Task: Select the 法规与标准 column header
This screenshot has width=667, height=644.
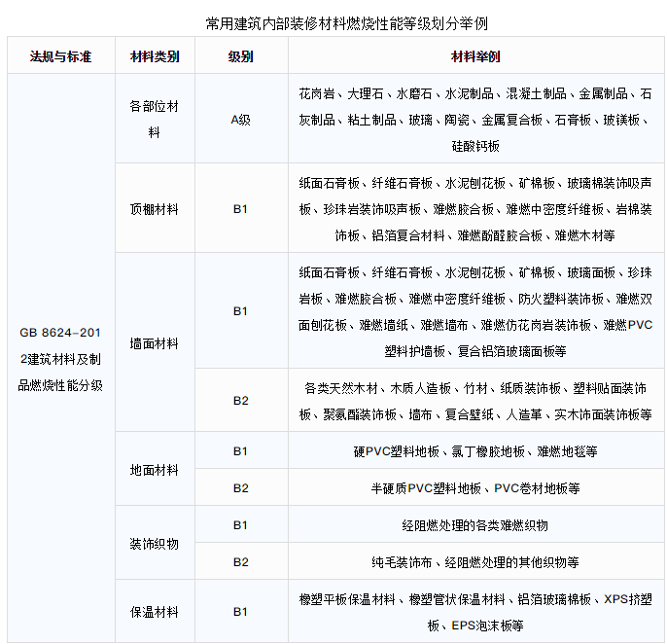Action: tap(60, 57)
